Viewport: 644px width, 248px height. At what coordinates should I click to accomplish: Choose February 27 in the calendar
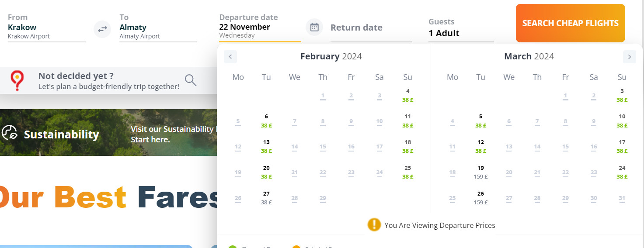click(x=266, y=198)
